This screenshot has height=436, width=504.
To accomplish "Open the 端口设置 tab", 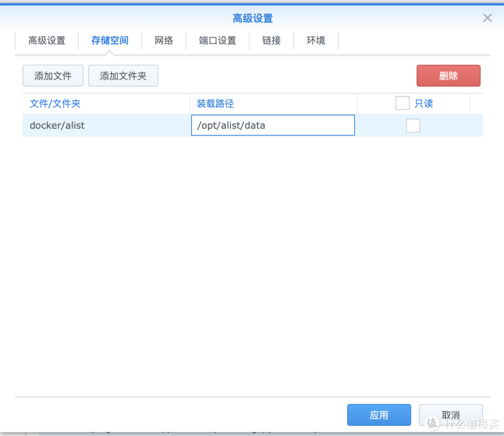I will pyautogui.click(x=217, y=41).
